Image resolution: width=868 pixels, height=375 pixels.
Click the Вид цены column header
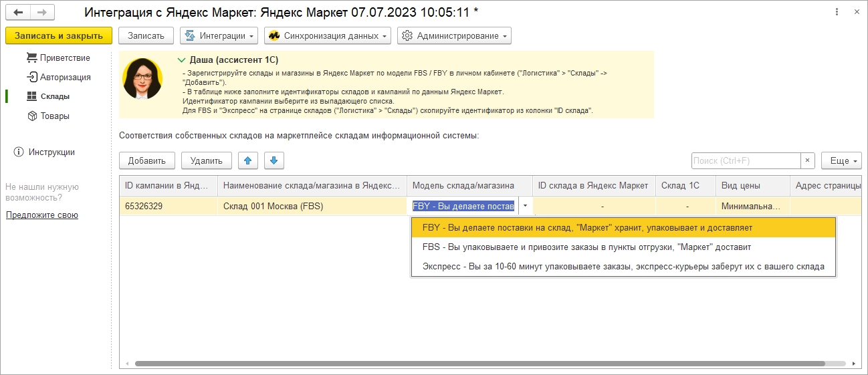(752, 185)
